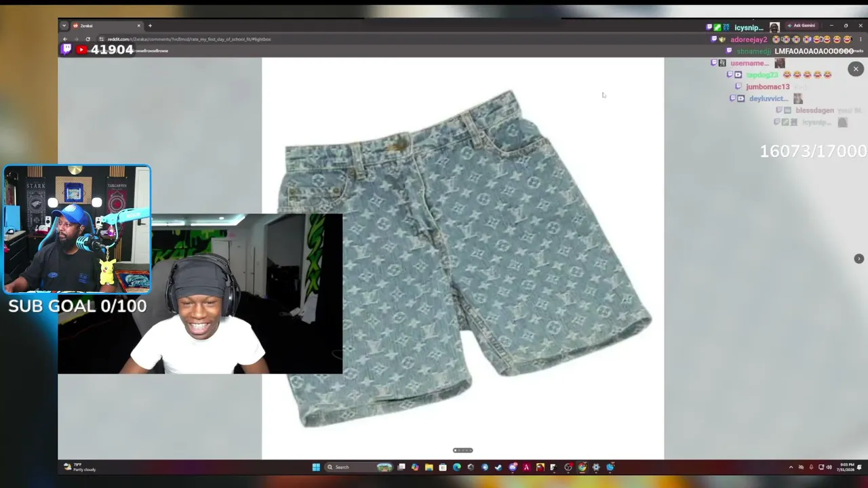This screenshot has width=868, height=488.
Task: Open Task View from the taskbar
Action: (x=401, y=467)
